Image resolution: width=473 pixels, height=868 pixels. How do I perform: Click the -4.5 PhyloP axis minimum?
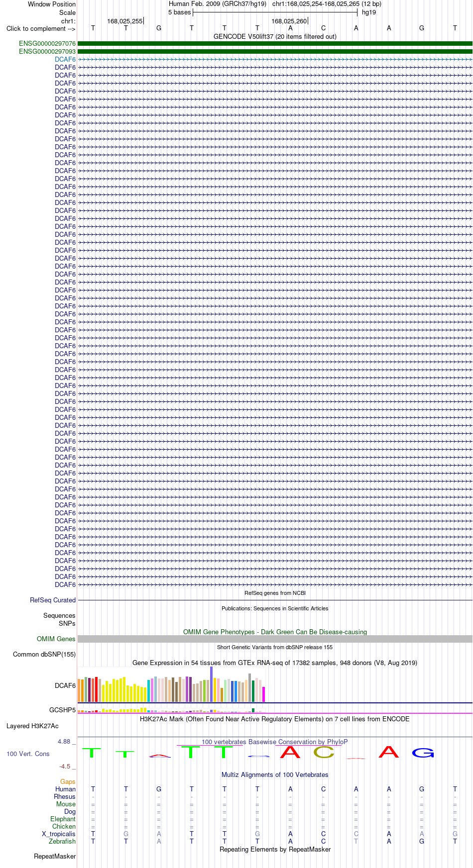[65, 767]
